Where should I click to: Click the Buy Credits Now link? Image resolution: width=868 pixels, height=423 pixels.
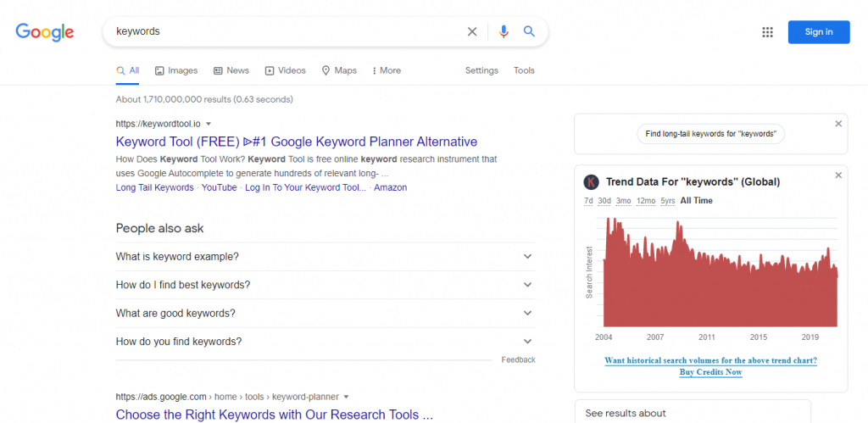coord(711,372)
